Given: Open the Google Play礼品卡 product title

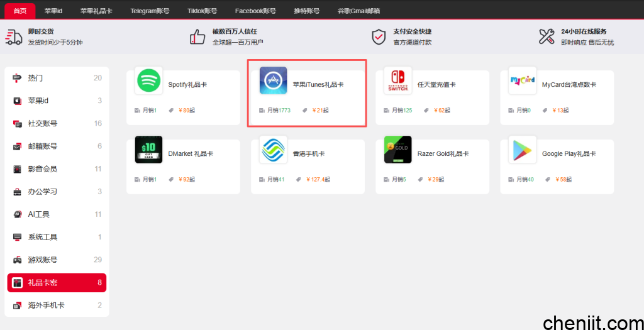Looking at the screenshot, I should tap(569, 154).
